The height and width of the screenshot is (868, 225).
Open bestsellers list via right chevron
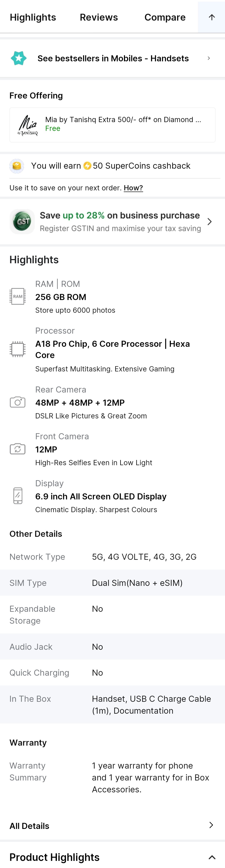point(209,58)
